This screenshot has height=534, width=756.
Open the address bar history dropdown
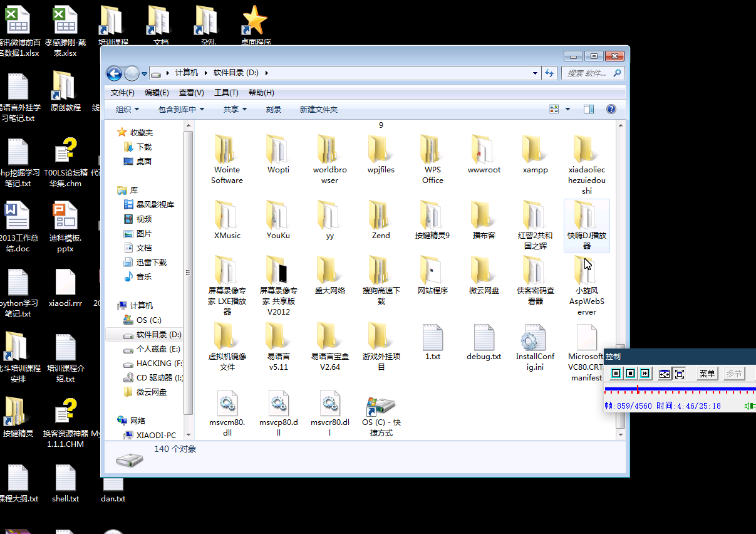coord(536,73)
